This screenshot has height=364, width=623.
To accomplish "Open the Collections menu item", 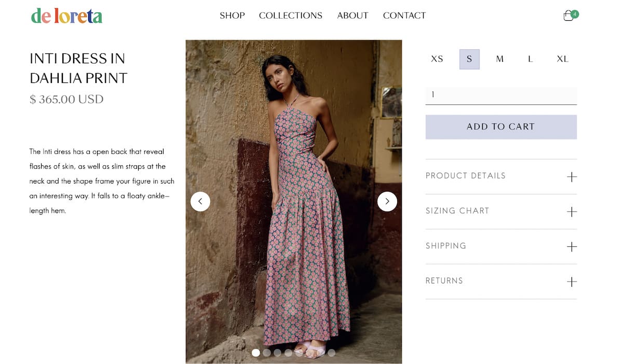I will click(291, 16).
